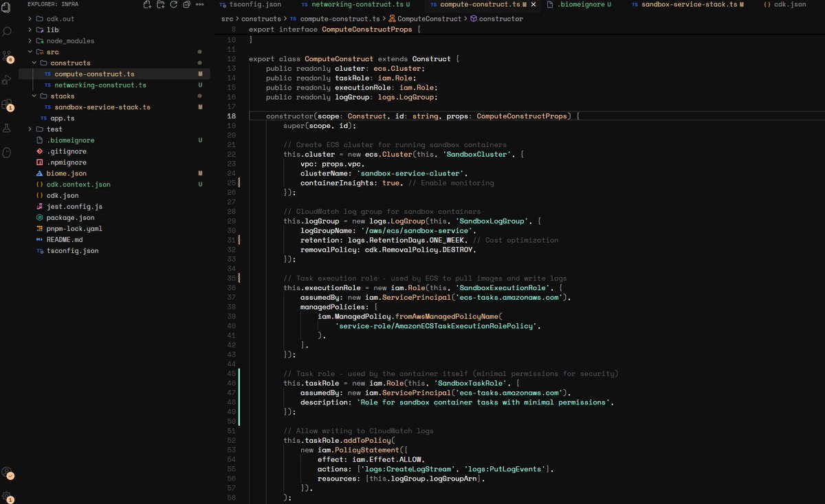Click 'SandboxTaskRole' string in code
The image size is (825, 504).
[472, 383]
